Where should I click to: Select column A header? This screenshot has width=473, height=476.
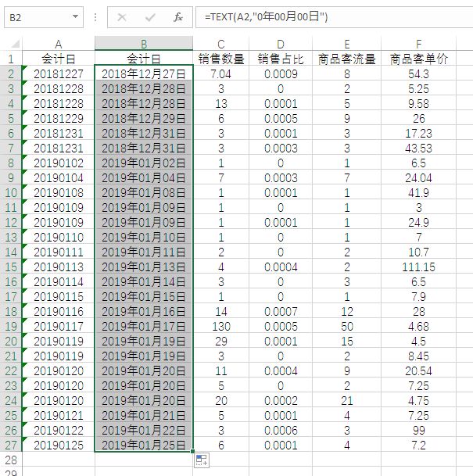point(59,44)
